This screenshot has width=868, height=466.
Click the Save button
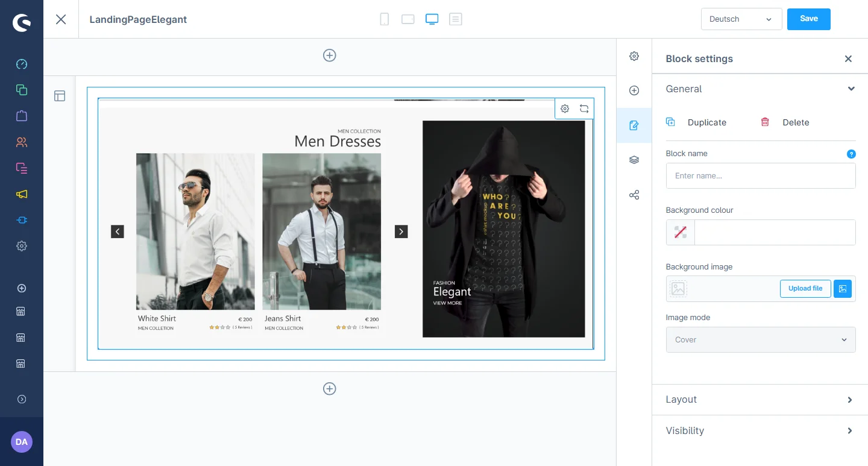click(808, 19)
